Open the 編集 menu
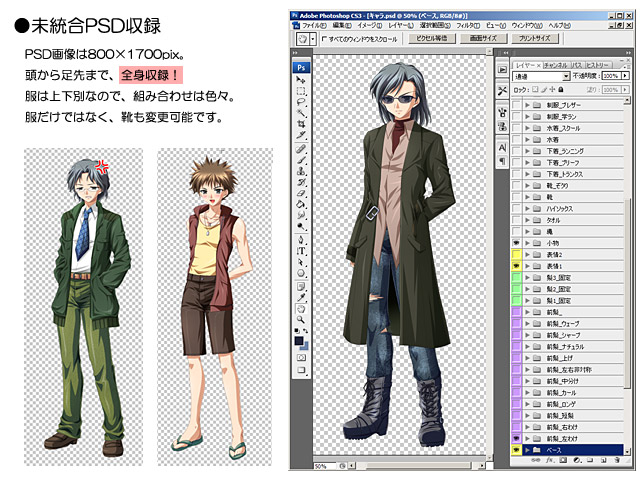The width and height of the screenshot is (640, 480). coord(342,25)
